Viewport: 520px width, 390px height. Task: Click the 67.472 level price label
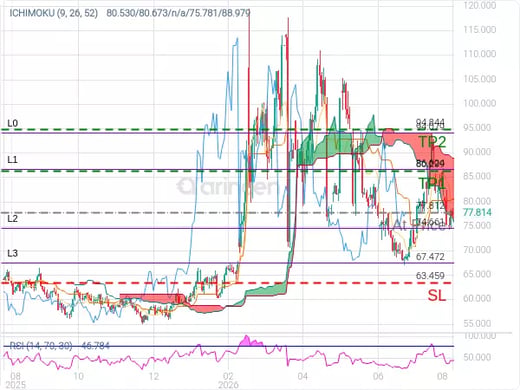[x=430, y=257]
